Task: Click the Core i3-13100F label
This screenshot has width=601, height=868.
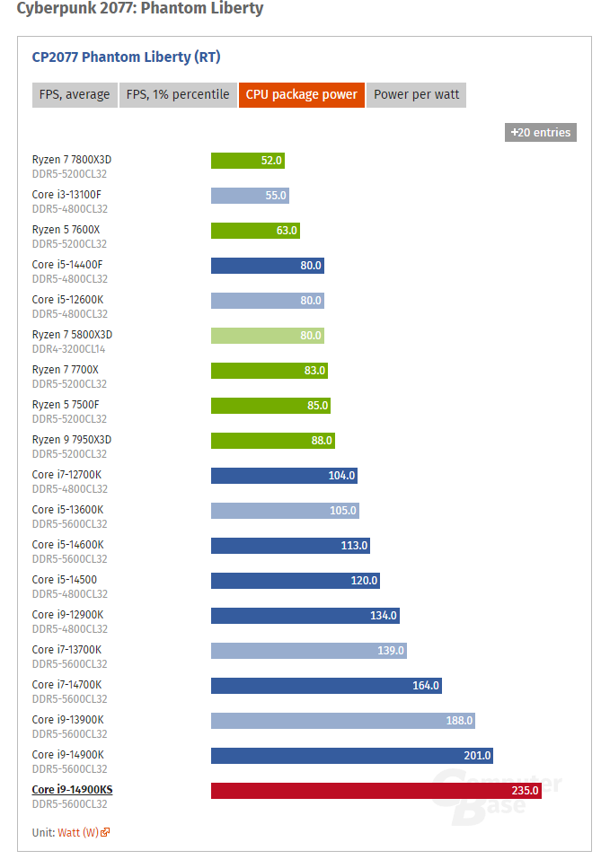Action: point(66,195)
